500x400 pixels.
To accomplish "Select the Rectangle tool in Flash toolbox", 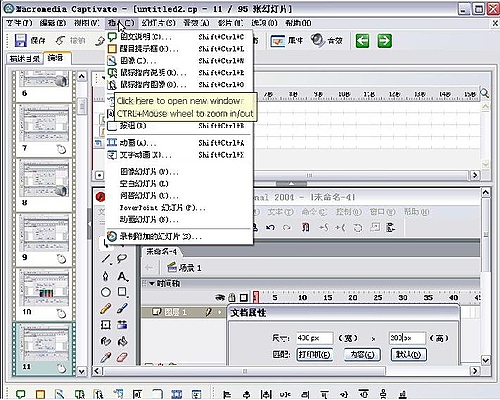I will coord(122,292).
